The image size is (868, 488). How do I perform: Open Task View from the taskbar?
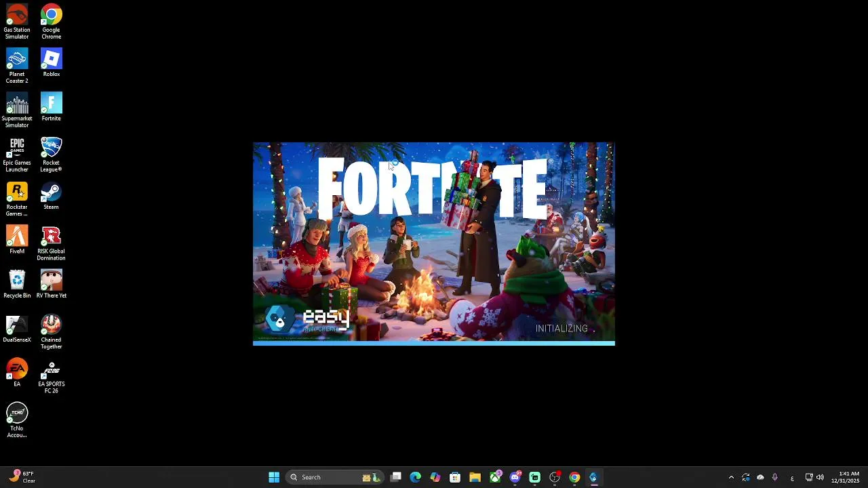pos(396,477)
